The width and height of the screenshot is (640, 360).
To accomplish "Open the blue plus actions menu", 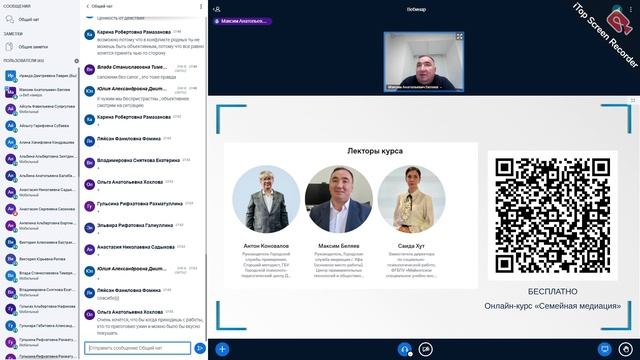I will (222, 349).
